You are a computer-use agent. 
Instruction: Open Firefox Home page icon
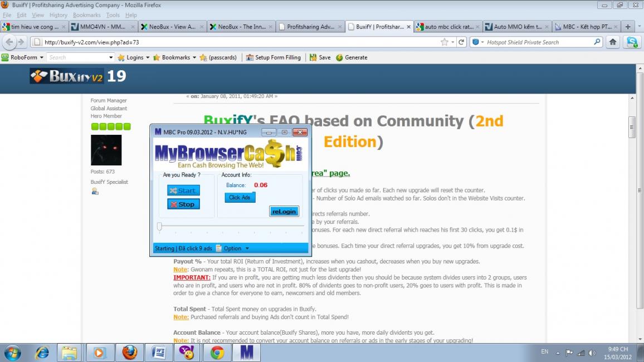(x=613, y=42)
